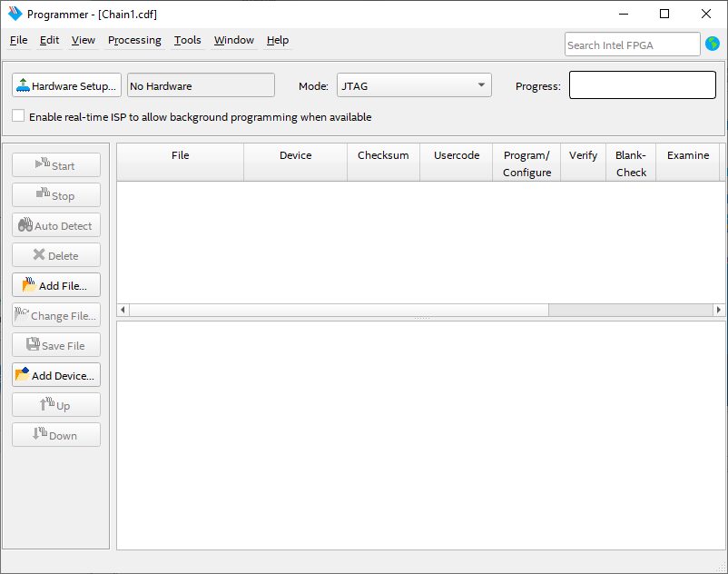
Task: Click the horizontal scrollbar left arrow
Action: 123,310
